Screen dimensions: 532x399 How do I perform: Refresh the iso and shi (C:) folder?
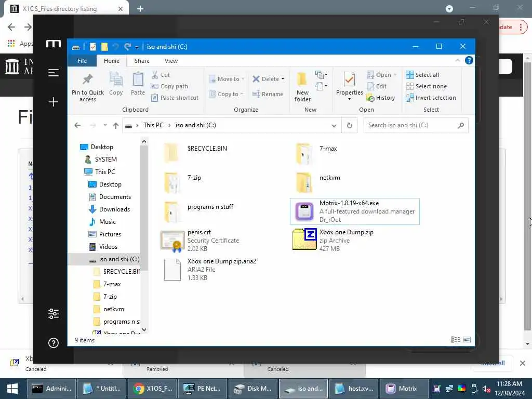350,126
